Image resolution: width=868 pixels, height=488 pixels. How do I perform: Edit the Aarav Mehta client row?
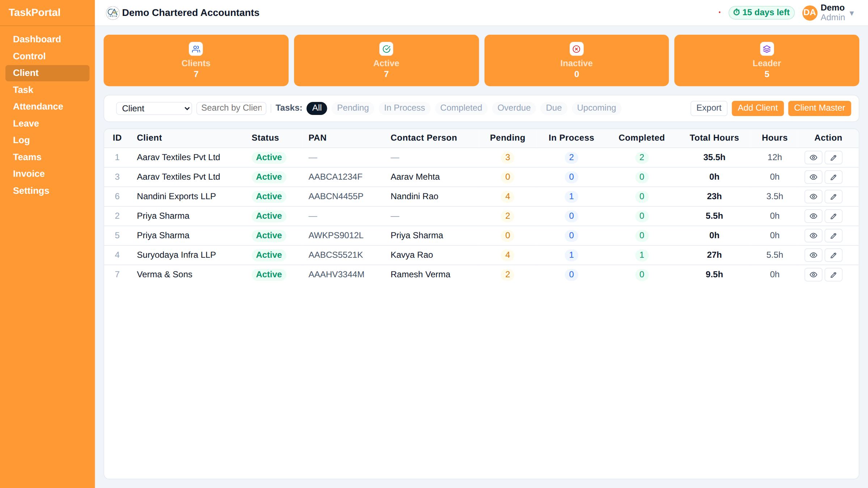click(x=833, y=177)
